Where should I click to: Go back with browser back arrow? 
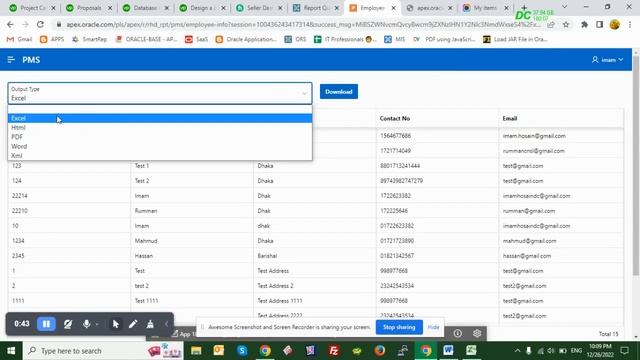[x=10, y=24]
